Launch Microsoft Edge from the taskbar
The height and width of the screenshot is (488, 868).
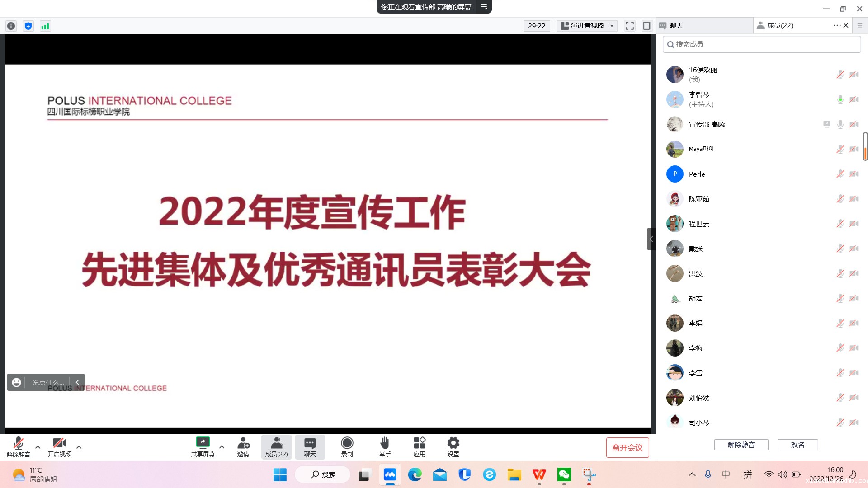(415, 474)
